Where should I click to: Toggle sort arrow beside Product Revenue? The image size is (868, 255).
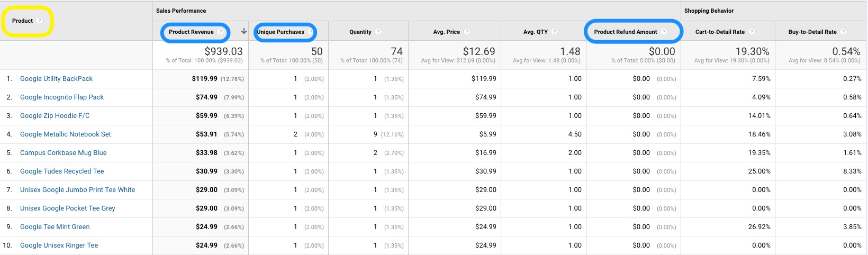pyautogui.click(x=244, y=31)
